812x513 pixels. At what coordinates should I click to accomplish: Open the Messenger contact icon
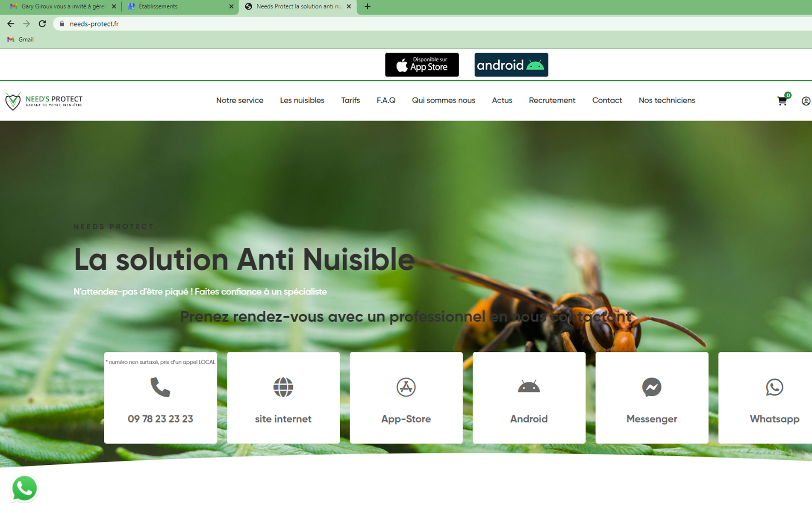tap(651, 387)
